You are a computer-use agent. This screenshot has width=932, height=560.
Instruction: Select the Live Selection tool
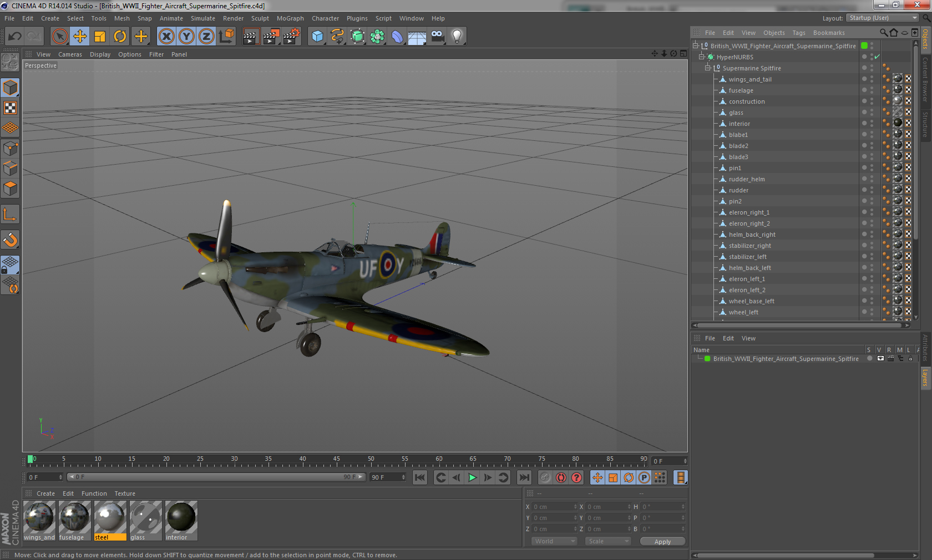(59, 37)
